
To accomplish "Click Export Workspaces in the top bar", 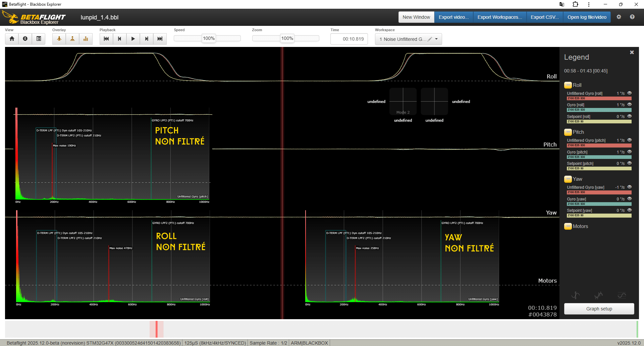I will click(x=499, y=17).
